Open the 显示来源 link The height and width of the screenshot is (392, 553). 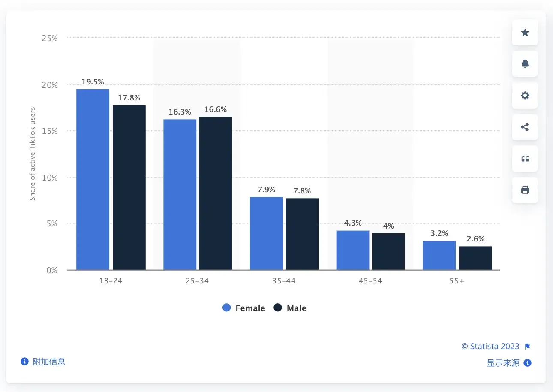coord(503,363)
